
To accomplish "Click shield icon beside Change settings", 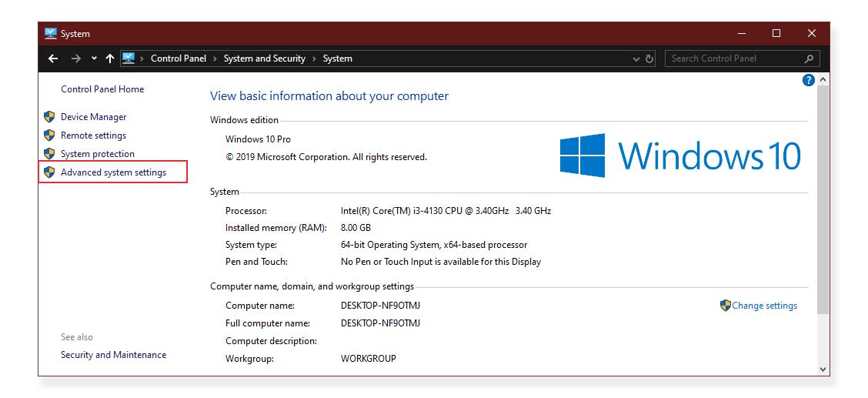I will pyautogui.click(x=726, y=306).
